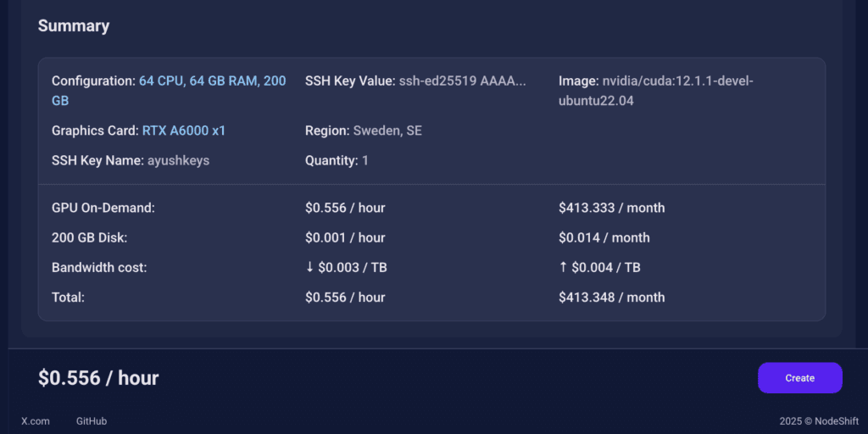Open the X.com footer link

pos(36,421)
